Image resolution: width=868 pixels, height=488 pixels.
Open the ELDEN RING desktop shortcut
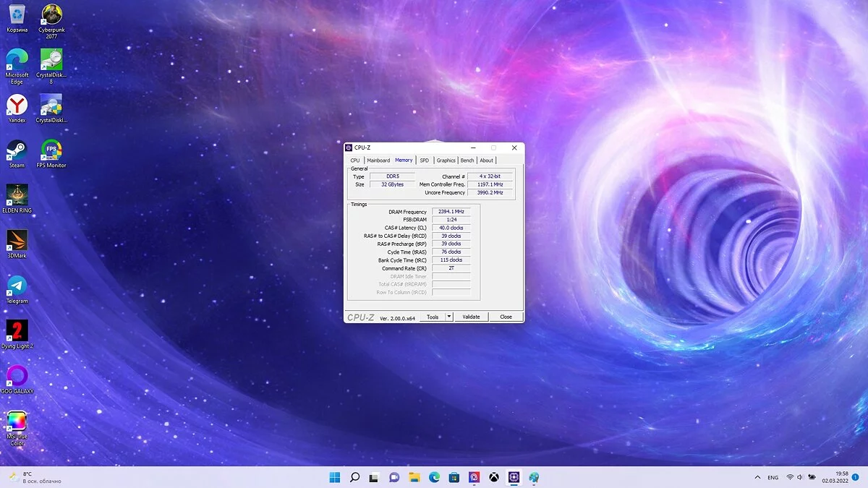[17, 195]
